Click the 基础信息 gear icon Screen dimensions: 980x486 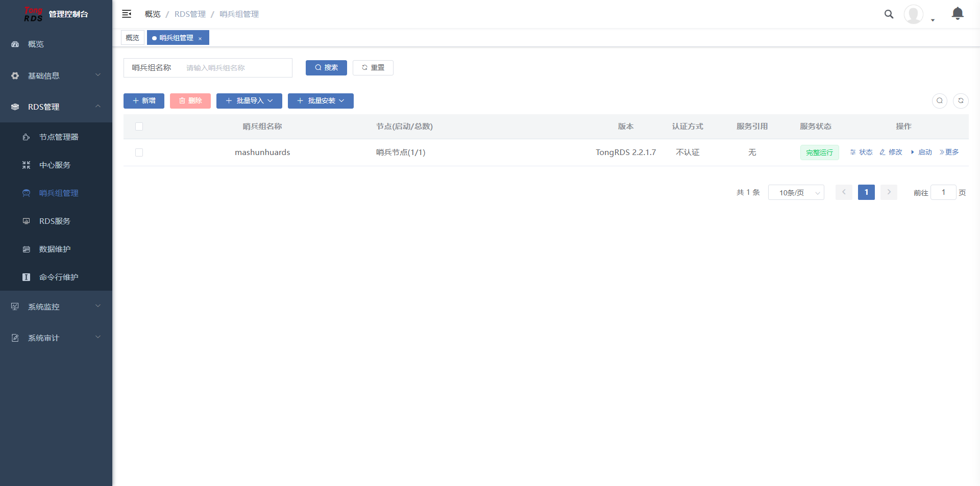15,76
